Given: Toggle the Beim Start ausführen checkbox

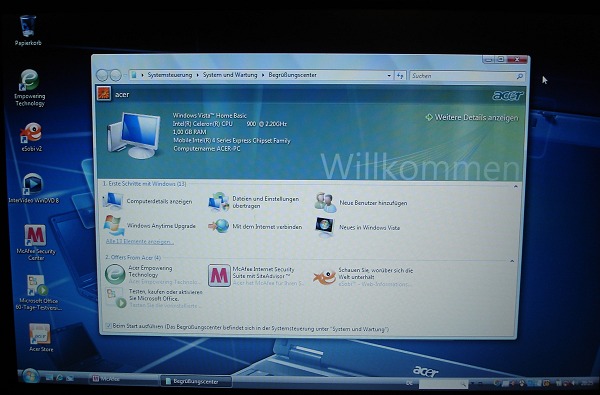Looking at the screenshot, I should click(x=109, y=326).
